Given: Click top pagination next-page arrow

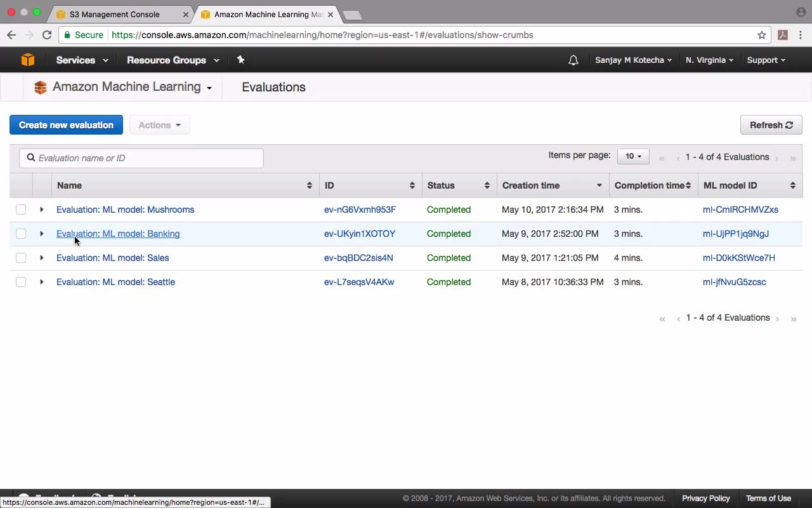Looking at the screenshot, I should pyautogui.click(x=777, y=158).
